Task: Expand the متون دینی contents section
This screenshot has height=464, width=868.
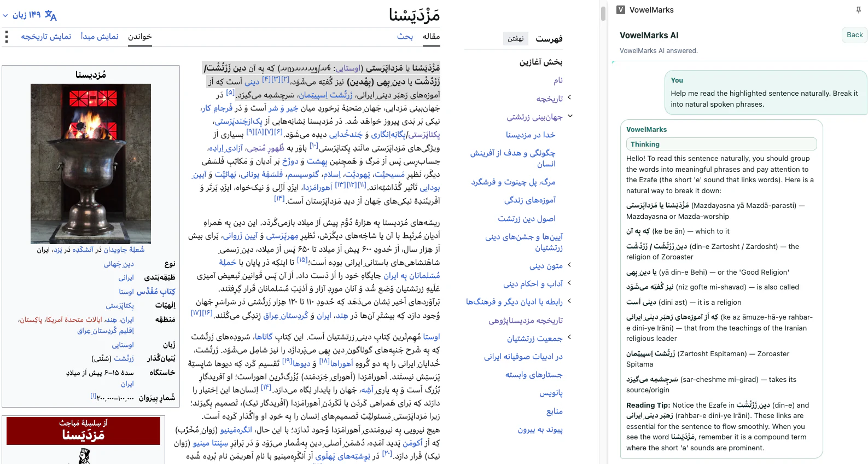Action: (569, 265)
